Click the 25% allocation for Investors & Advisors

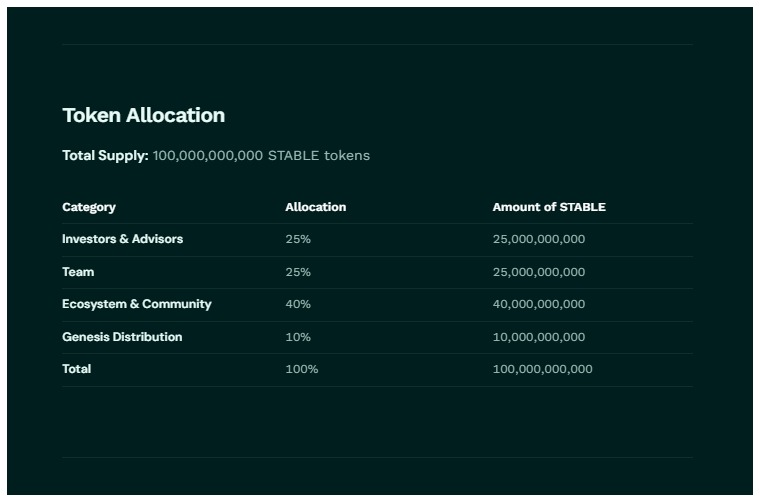[298, 239]
